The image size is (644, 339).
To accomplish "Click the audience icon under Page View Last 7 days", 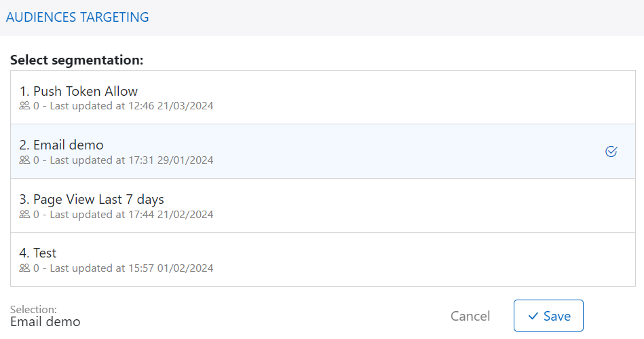I will tap(24, 215).
